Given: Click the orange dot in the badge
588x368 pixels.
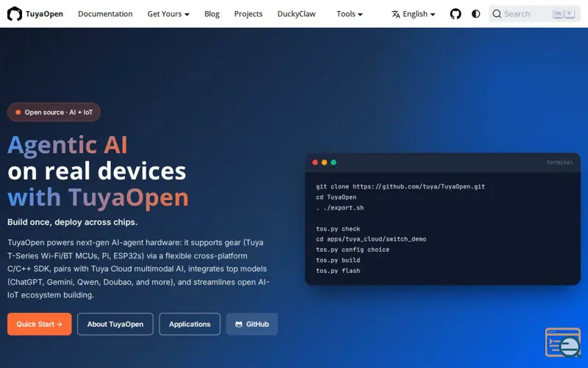Looking at the screenshot, I should pos(18,112).
